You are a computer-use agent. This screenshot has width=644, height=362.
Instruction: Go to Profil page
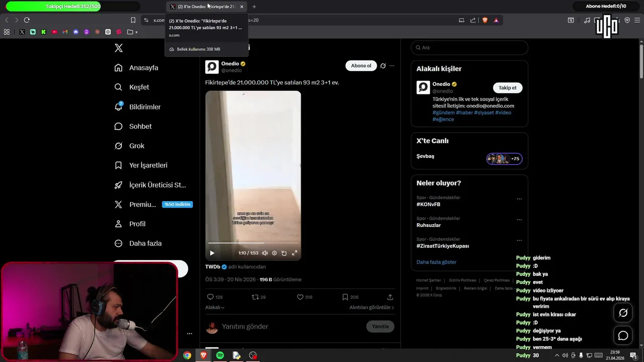pyautogui.click(x=130, y=224)
